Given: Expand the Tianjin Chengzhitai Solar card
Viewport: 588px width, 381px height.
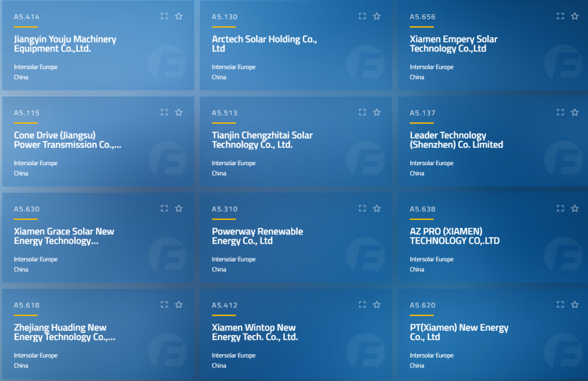Looking at the screenshot, I should point(362,112).
